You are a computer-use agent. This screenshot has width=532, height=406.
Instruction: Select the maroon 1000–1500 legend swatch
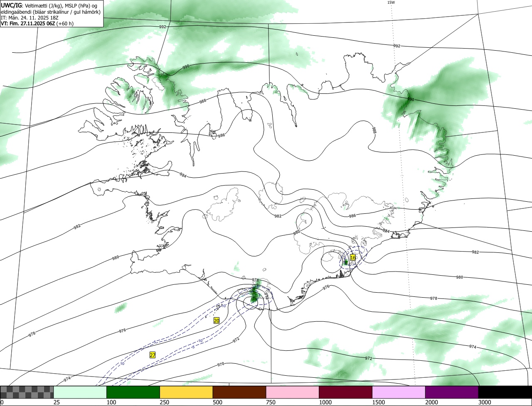pyautogui.click(x=346, y=392)
